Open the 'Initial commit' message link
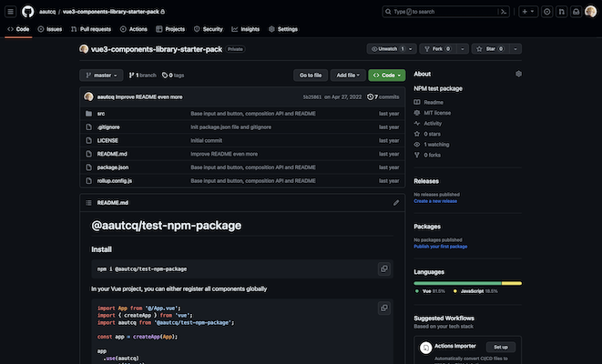 point(207,140)
